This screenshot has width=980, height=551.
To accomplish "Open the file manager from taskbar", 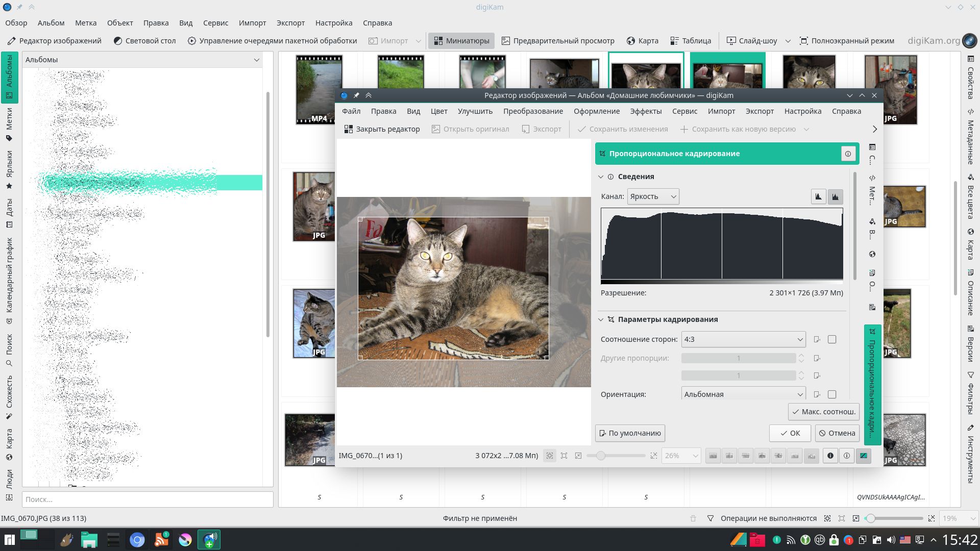I will click(x=89, y=540).
